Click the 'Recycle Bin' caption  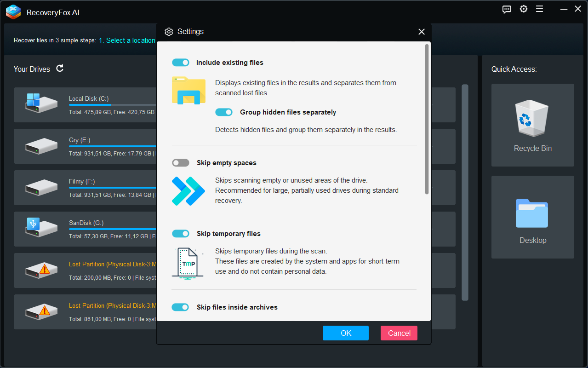point(533,149)
